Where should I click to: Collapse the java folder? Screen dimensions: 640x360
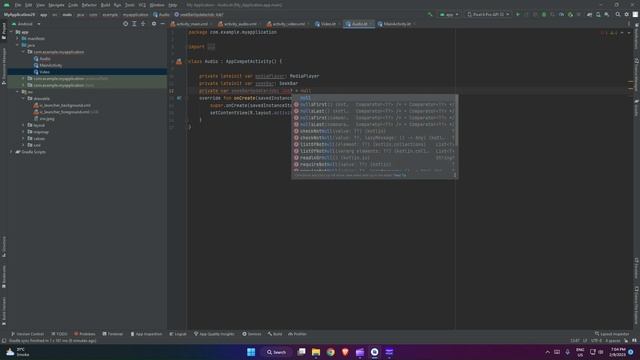point(18,45)
